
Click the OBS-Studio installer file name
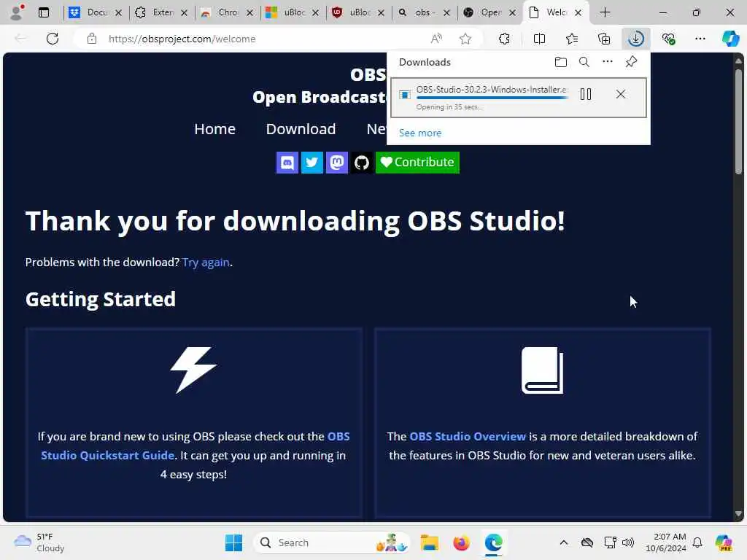pyautogui.click(x=491, y=89)
